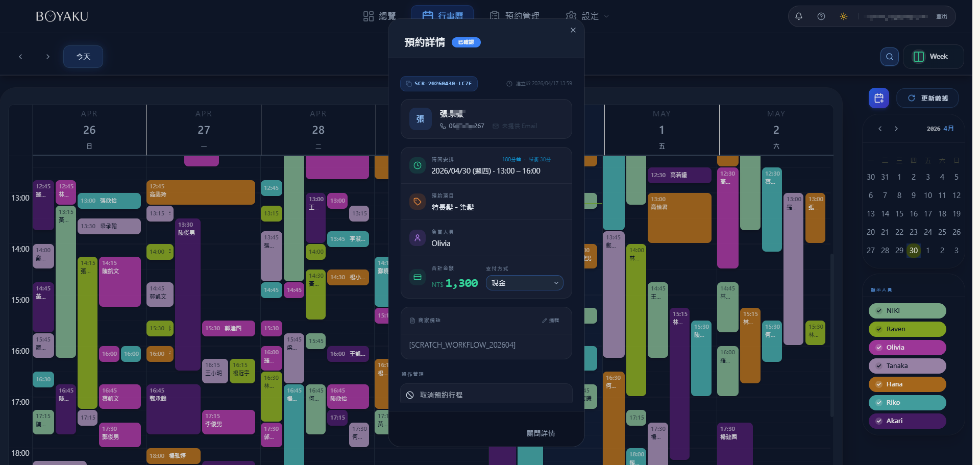The height and width of the screenshot is (465, 980).
Task: Toggle Hana staff visibility
Action: click(x=908, y=384)
